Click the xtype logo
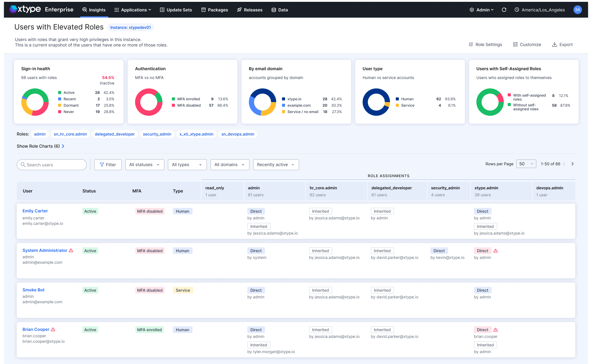The image size is (592, 364). pos(25,9)
